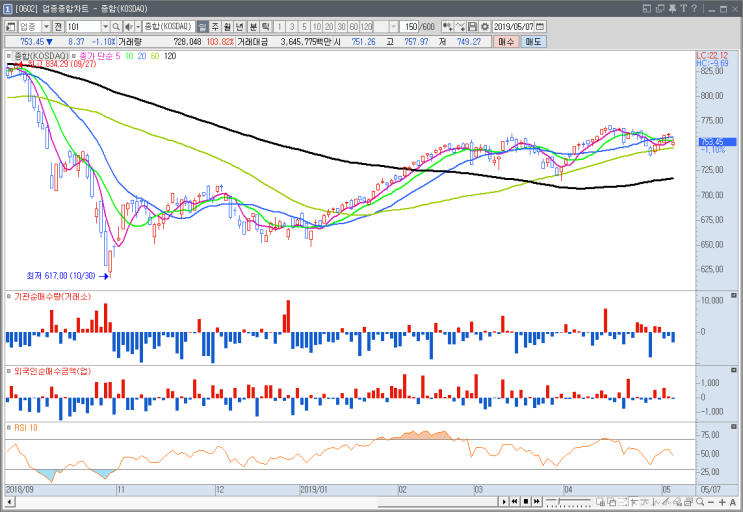The image size is (743, 512).
Task: Toggle the RSI 10 panel marker
Action: (x=9, y=428)
